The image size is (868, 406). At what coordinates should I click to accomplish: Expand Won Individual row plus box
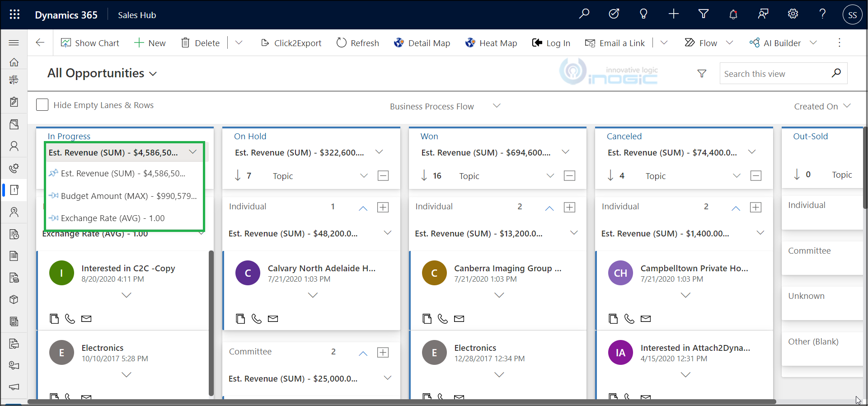tap(569, 207)
